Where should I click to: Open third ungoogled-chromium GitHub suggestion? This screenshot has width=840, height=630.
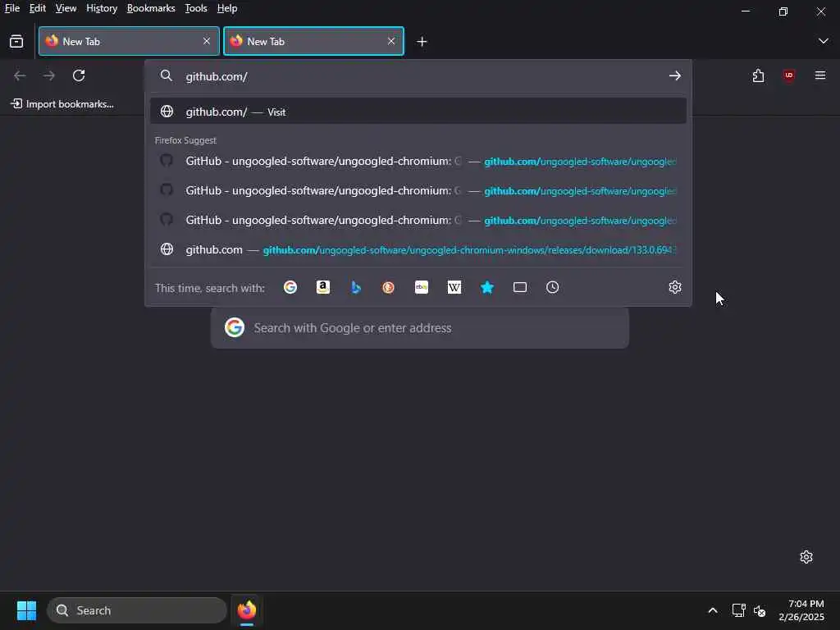point(418,220)
